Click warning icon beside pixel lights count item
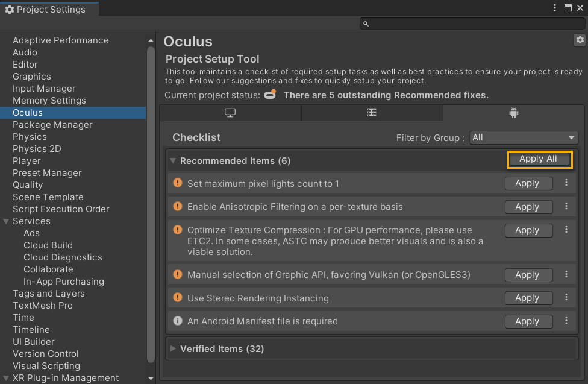Screen dimensions: 588x384 178,183
